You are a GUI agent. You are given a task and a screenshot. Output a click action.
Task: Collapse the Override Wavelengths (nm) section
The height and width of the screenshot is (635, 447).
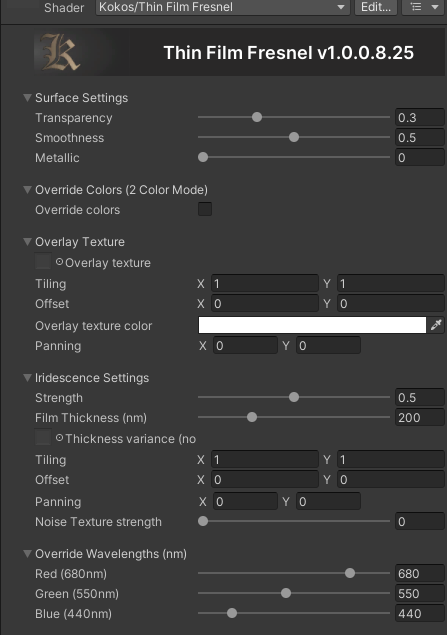pyautogui.click(x=28, y=554)
